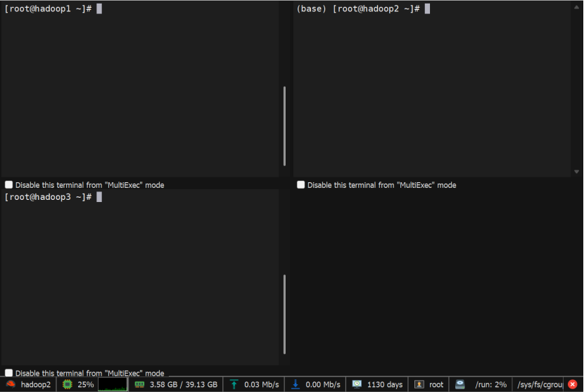Disable hadoop2 terminal from MultiExec mode

[x=301, y=185]
